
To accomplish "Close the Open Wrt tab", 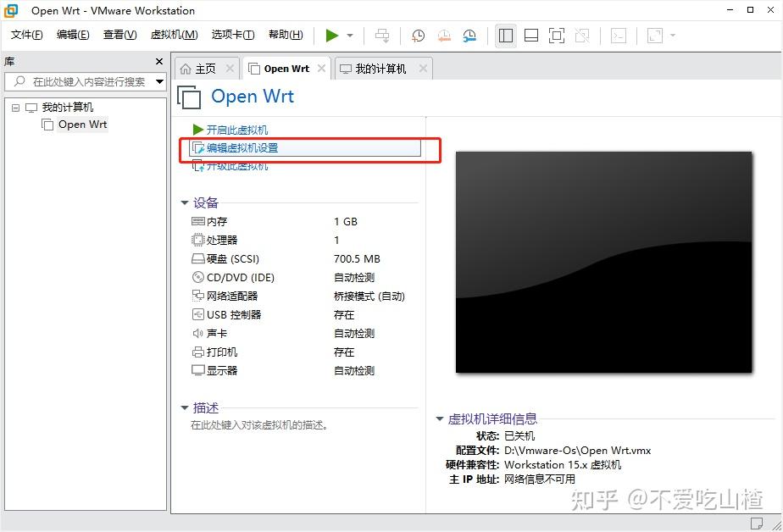I will coord(322,69).
